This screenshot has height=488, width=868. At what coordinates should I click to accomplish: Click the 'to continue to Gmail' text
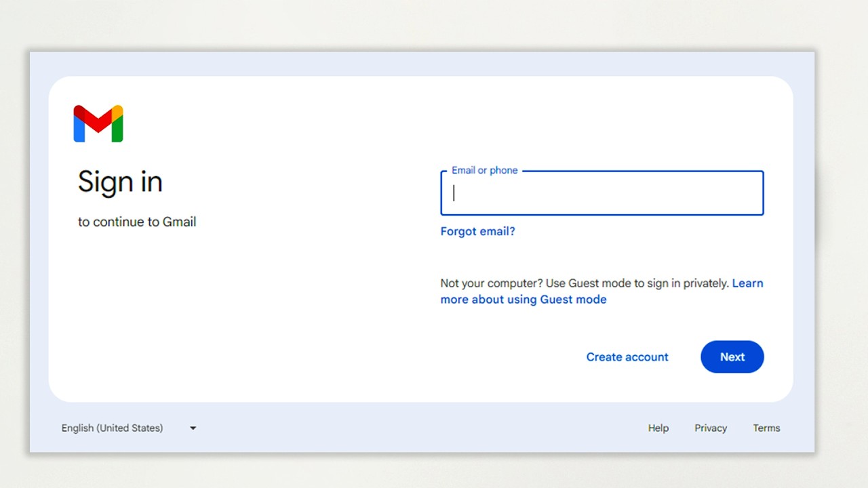[137, 222]
